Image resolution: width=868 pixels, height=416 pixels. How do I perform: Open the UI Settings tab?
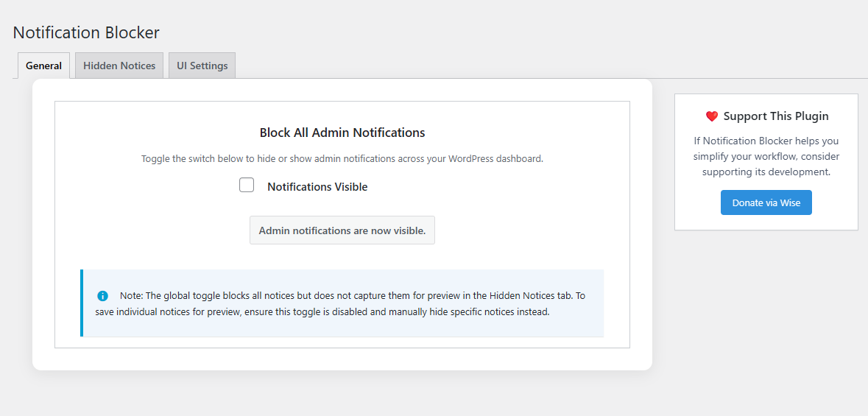(202, 66)
